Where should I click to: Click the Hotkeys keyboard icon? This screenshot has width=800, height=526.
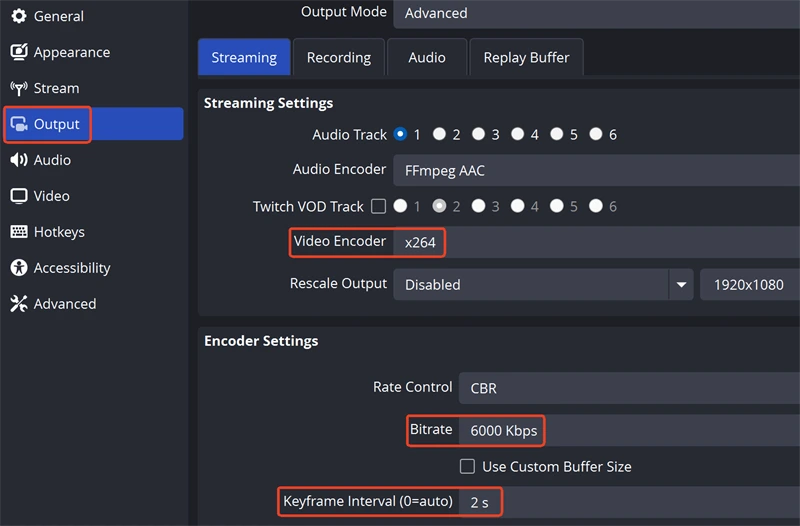coord(19,232)
